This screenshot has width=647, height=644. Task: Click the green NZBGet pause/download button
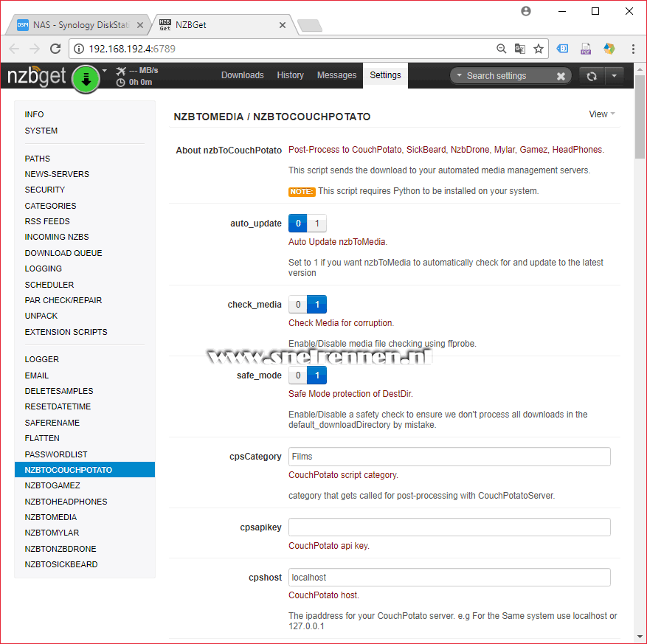pos(86,78)
